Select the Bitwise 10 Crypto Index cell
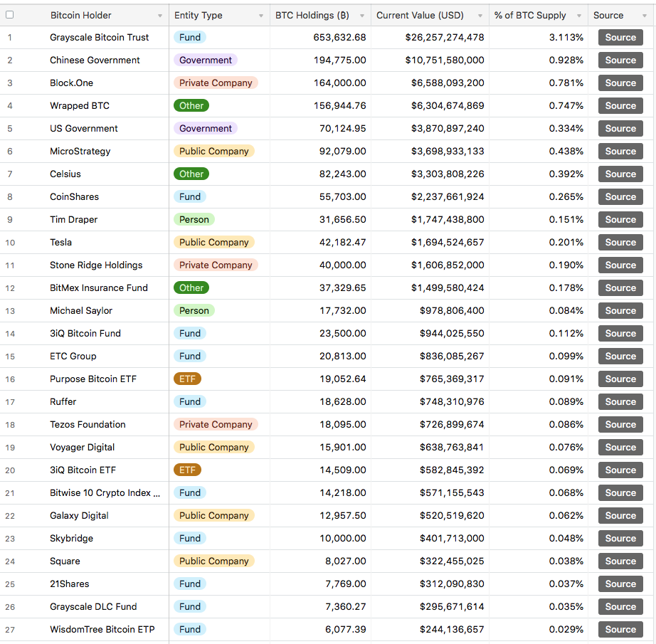The width and height of the screenshot is (656, 644). [x=105, y=493]
